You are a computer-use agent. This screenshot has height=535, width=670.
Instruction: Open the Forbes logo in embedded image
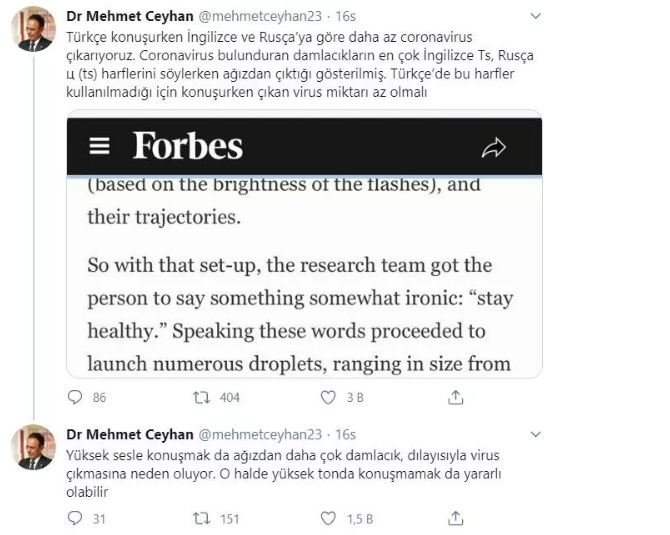tap(188, 146)
